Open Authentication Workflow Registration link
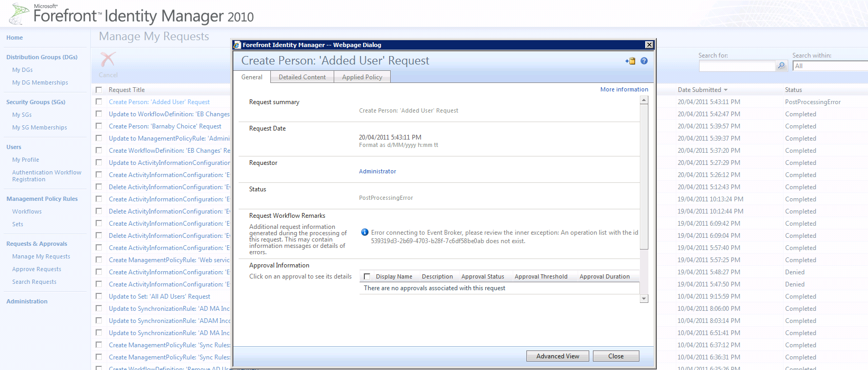868x370 pixels. pos(46,175)
